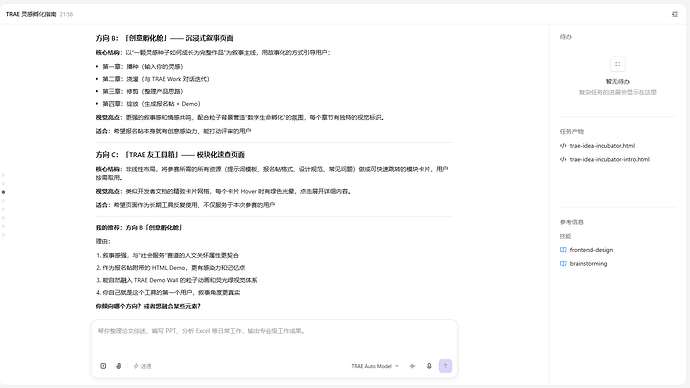Click bullet '第四章' mentioning Demo

click(x=151, y=104)
